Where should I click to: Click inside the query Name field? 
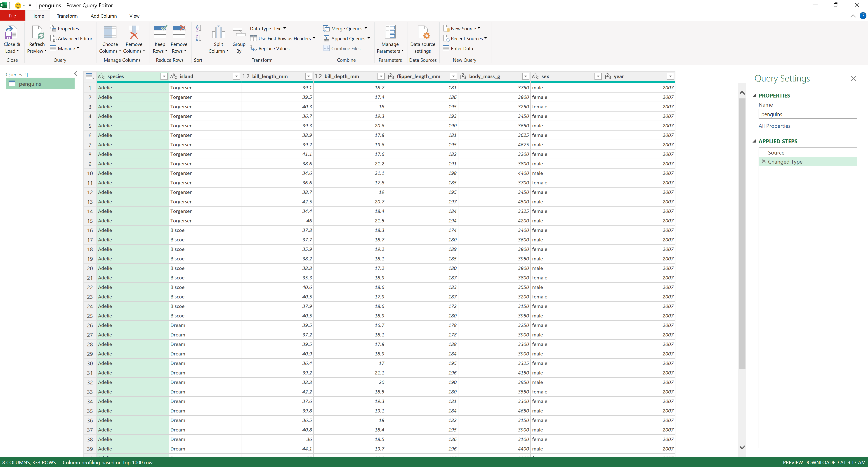coord(807,114)
